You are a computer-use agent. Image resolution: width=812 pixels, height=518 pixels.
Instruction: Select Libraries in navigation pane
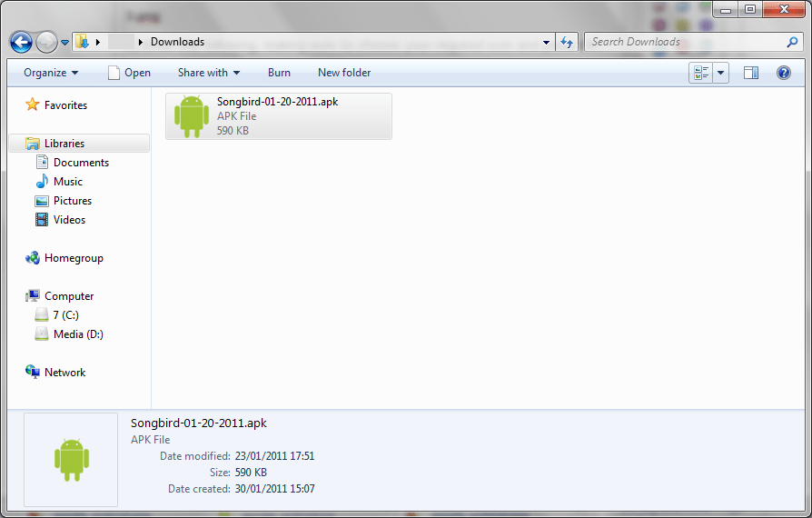(64, 144)
